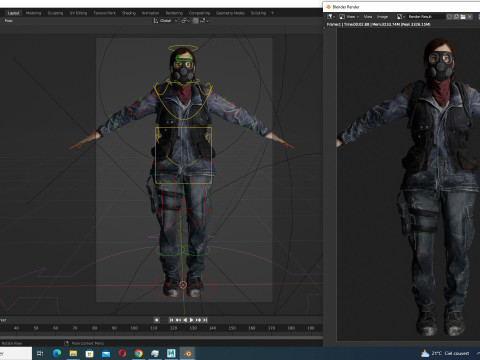Open the weather widget showing 21°C

(445, 353)
